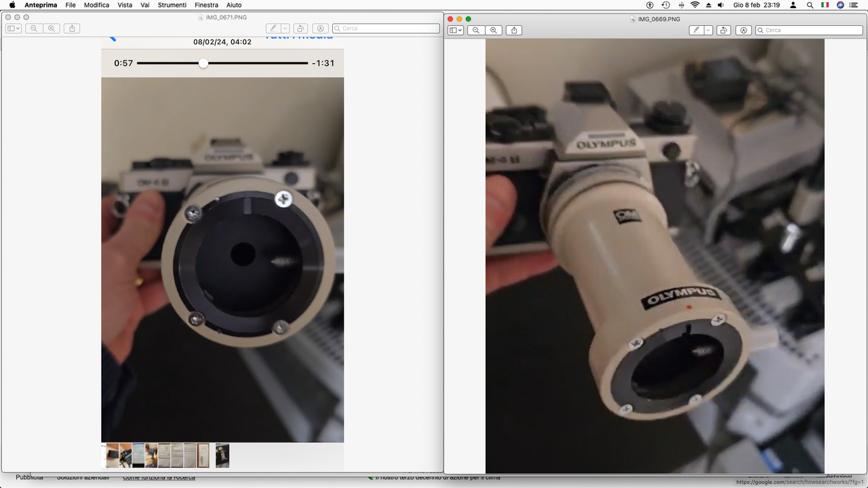Image resolution: width=868 pixels, height=488 pixels.
Task: Open the Italian flag input source menu
Action: click(825, 5)
